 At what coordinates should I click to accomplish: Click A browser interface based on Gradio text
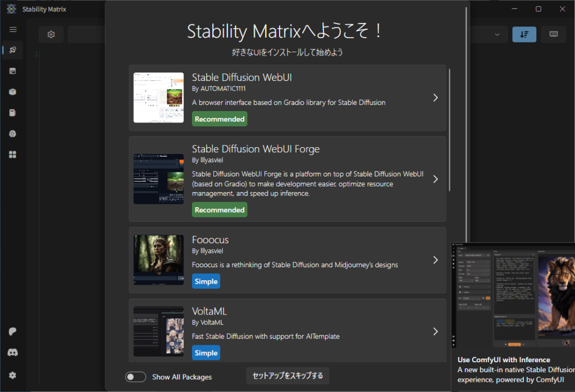[x=289, y=103]
